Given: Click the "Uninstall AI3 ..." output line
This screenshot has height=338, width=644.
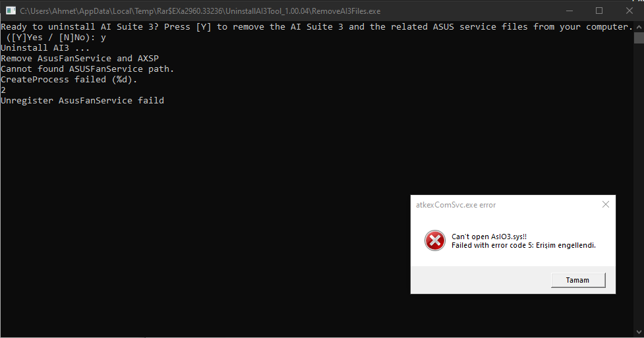Looking at the screenshot, I should [45, 48].
